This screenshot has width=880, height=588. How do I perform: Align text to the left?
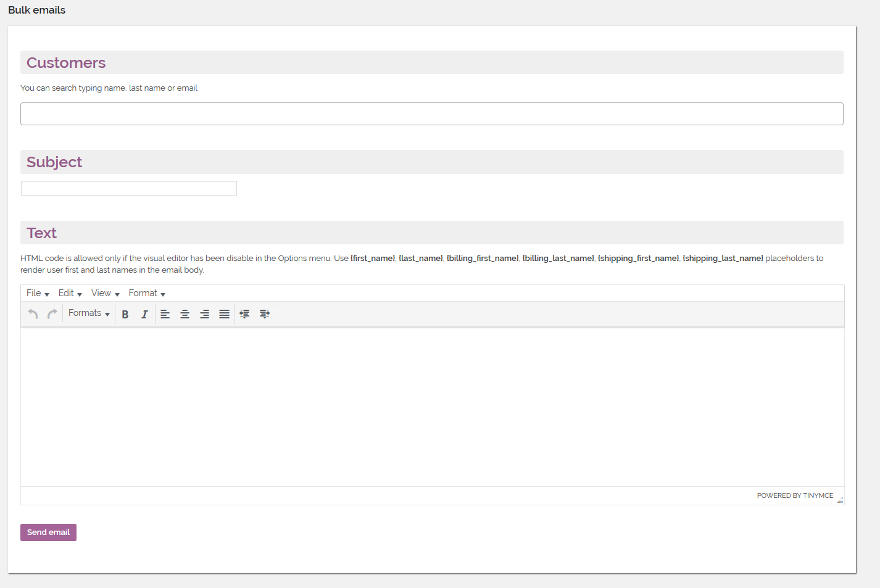(x=165, y=314)
